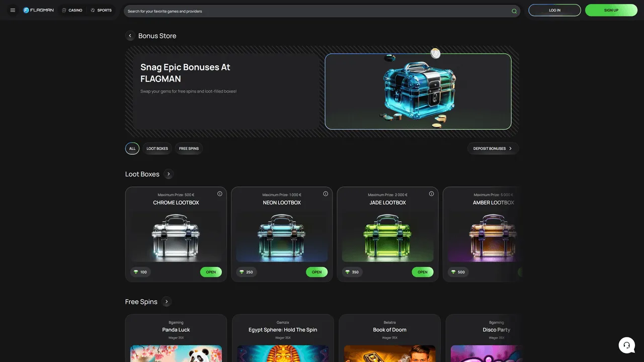Expand Free Spins section arrow
The image size is (644, 362).
167,302
